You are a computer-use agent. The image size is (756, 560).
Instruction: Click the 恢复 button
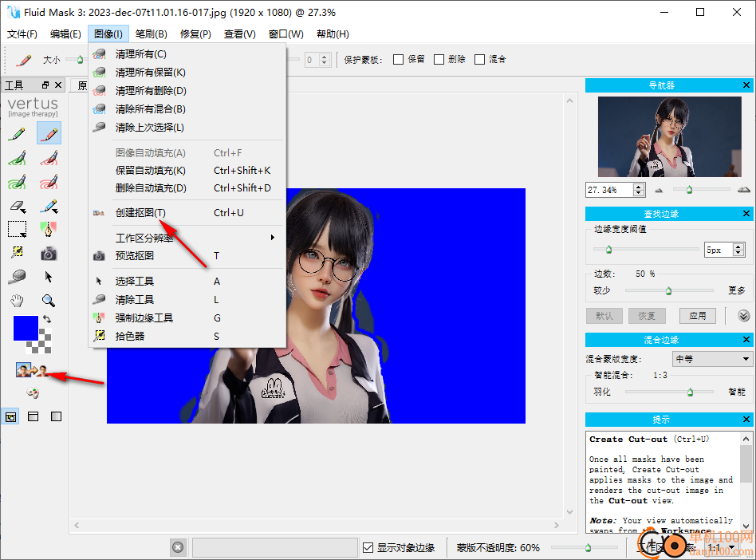[x=647, y=316]
